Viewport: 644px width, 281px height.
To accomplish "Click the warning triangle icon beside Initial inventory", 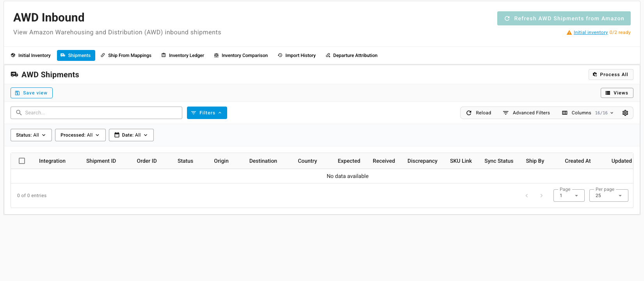I will pos(569,33).
